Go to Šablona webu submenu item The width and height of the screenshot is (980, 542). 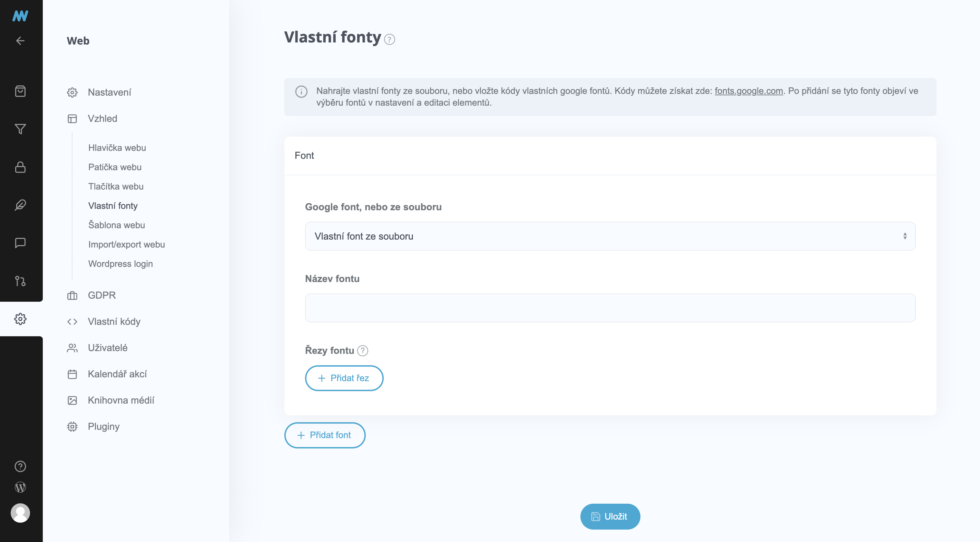[x=116, y=225]
